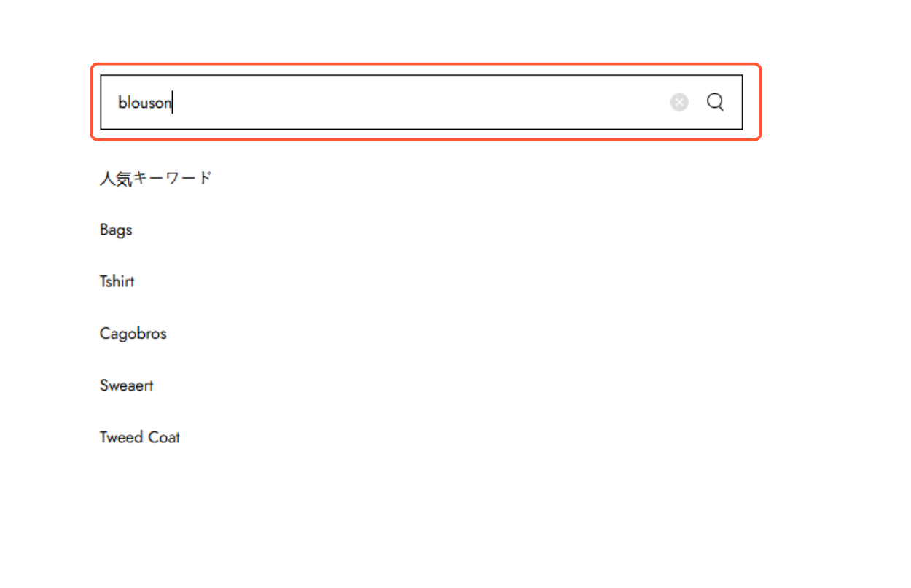The image size is (911, 588).
Task: Select the Bags popular keyword
Action: [x=116, y=230]
